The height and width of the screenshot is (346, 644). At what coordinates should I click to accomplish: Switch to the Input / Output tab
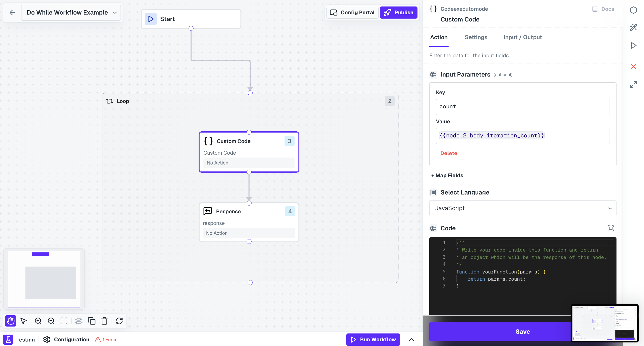(x=523, y=37)
